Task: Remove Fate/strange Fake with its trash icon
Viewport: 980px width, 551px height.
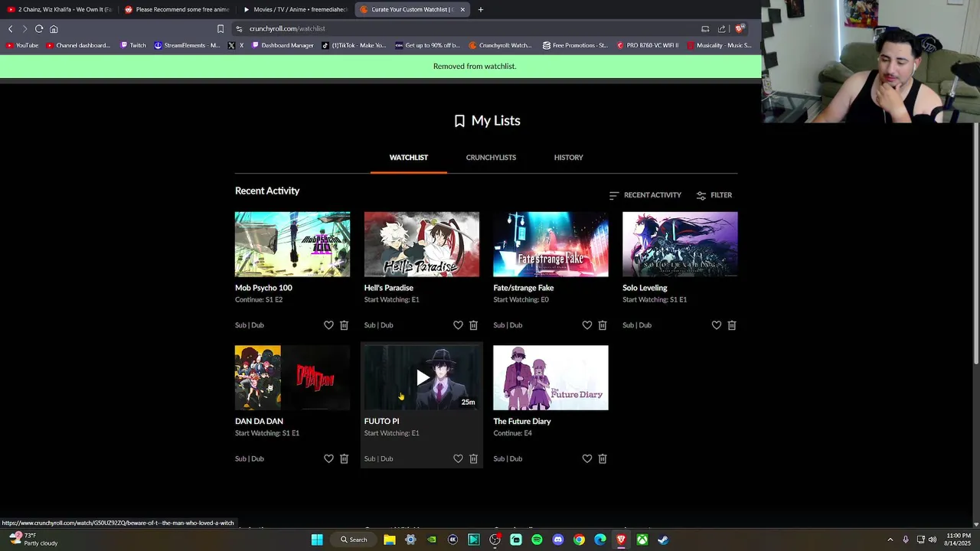Action: 603,325
